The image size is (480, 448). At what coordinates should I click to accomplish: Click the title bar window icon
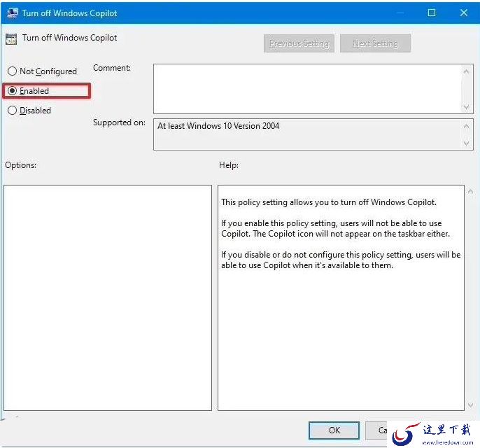pyautogui.click(x=13, y=13)
